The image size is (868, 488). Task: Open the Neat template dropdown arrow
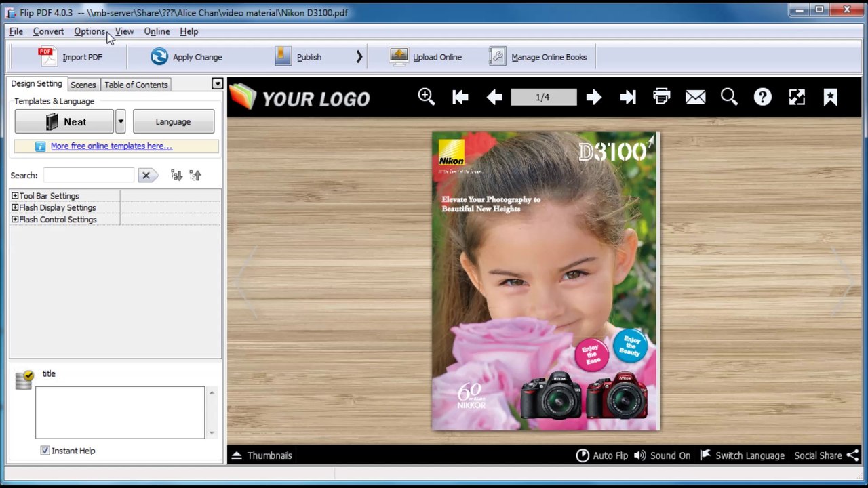pyautogui.click(x=120, y=122)
